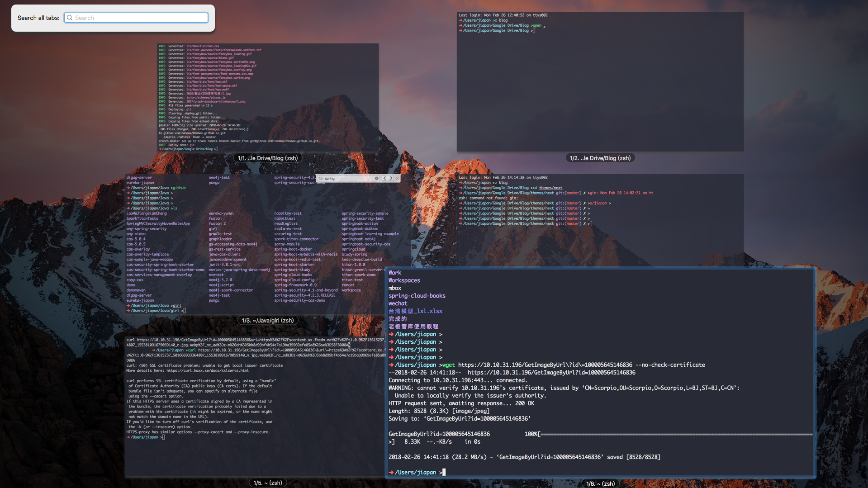The height and width of the screenshot is (488, 868).
Task: Focus the Search all tabs input field
Action: pos(140,18)
